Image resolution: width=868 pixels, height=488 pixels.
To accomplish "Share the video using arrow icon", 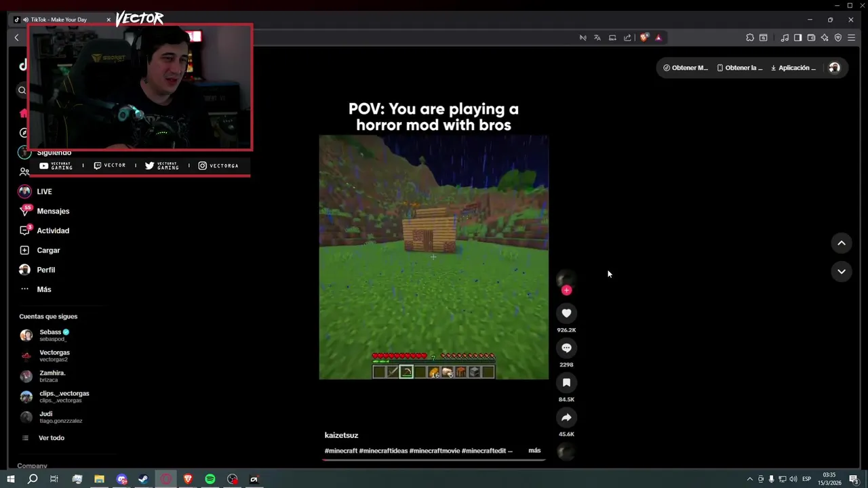I will (566, 417).
